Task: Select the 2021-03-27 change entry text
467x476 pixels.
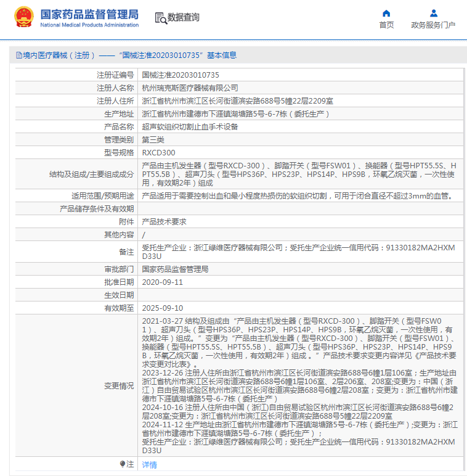Action: [x=299, y=342]
